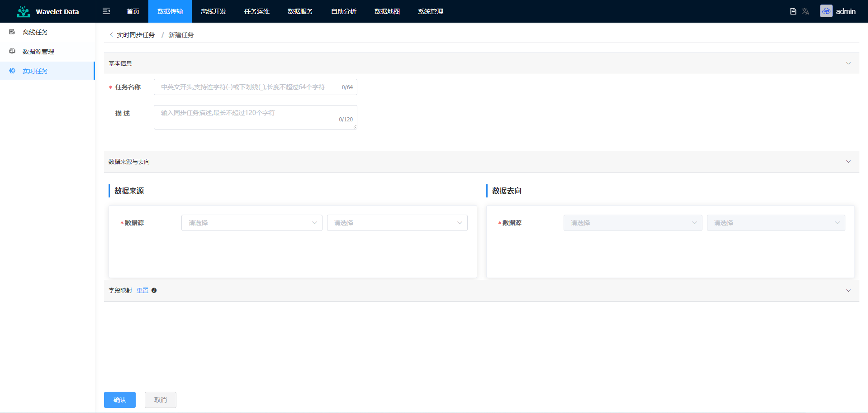Image resolution: width=868 pixels, height=413 pixels.
Task: Select 离线任务 in the sidebar
Action: click(47, 32)
